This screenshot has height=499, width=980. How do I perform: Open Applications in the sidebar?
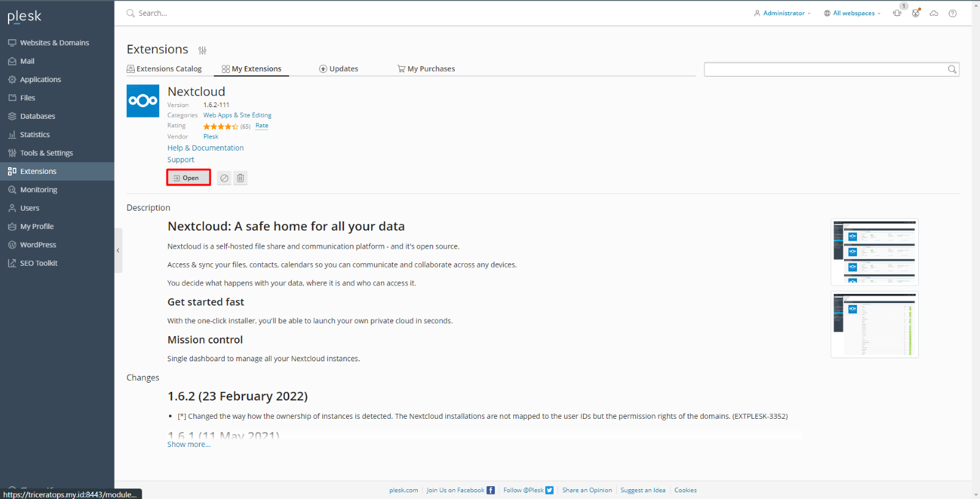click(x=57, y=80)
